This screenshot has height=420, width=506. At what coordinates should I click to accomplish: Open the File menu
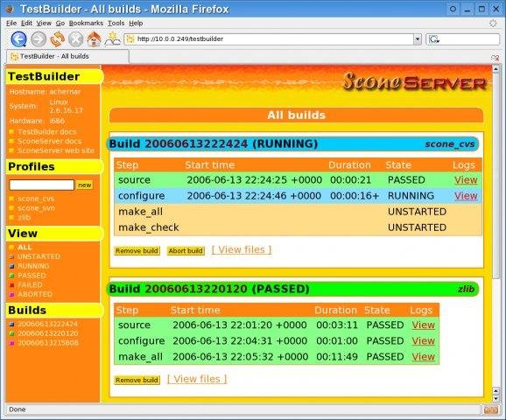coord(11,24)
